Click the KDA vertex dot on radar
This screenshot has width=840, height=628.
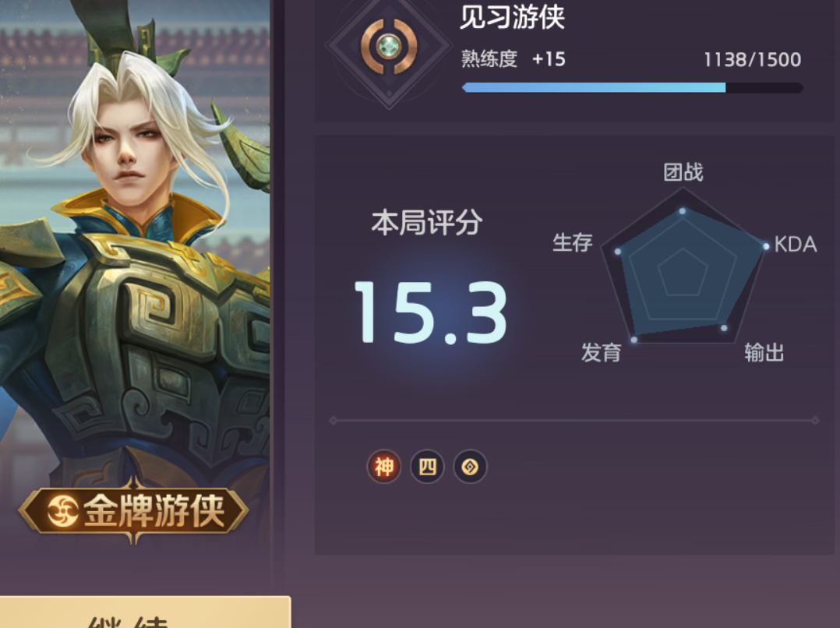tap(766, 246)
